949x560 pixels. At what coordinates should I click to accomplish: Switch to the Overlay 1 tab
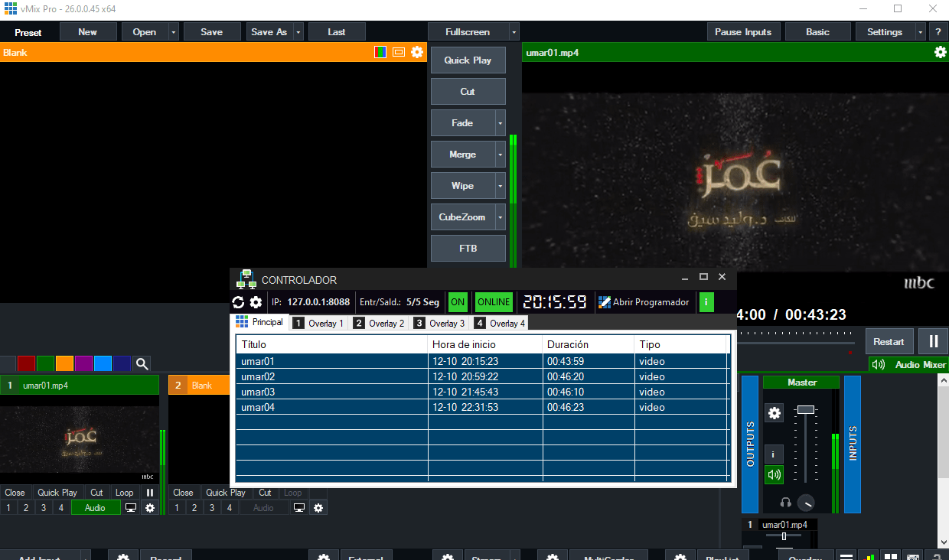[319, 323]
